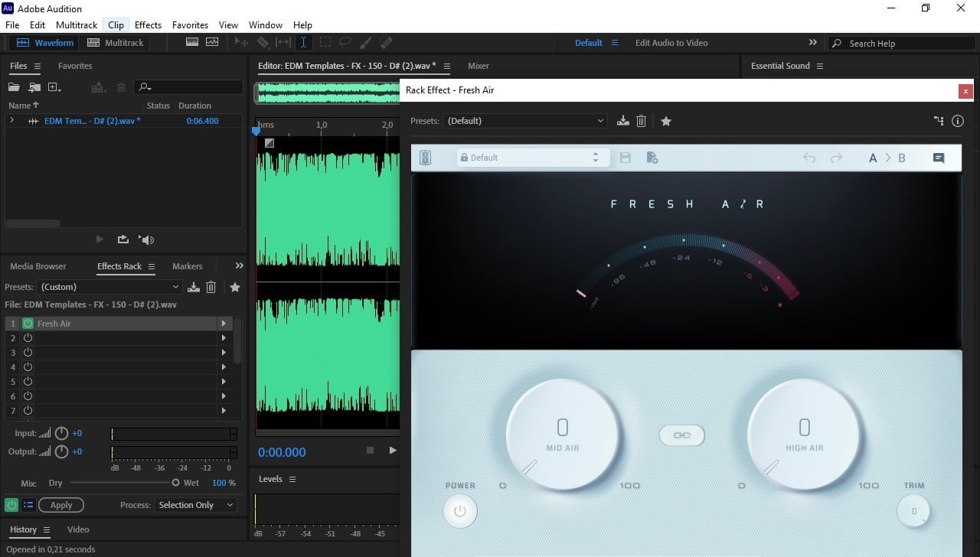The height and width of the screenshot is (557, 980).
Task: Toggle the Effects Rack master power button
Action: coord(11,505)
